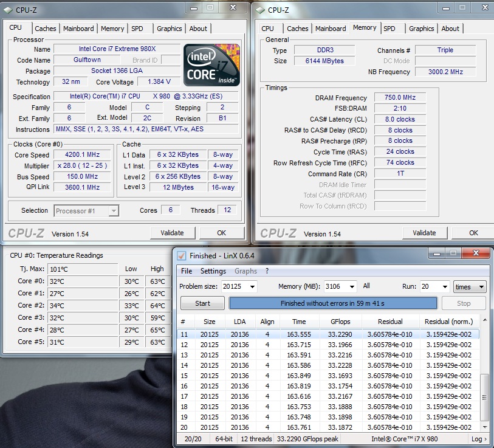
Task: Open the times unit dropdown
Action: coord(470,287)
